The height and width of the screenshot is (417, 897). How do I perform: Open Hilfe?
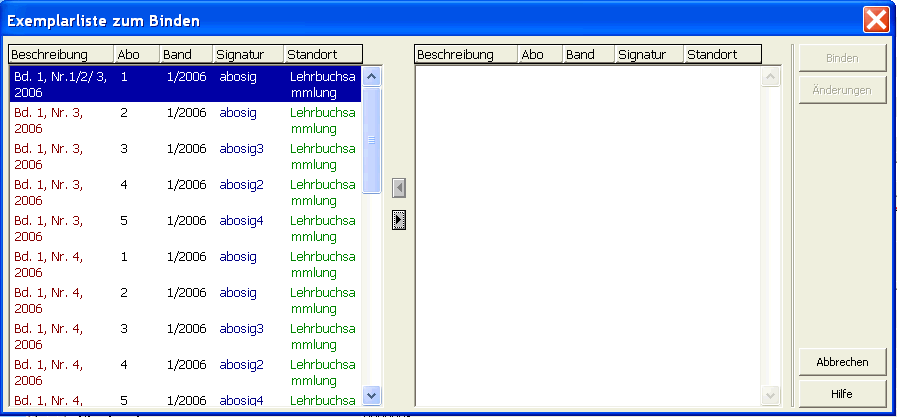point(842,394)
